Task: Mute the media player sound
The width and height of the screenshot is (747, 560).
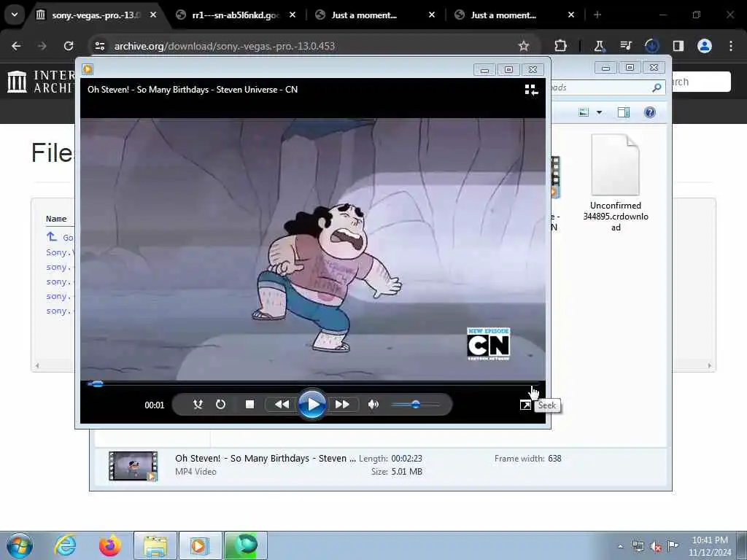Action: tap(373, 405)
